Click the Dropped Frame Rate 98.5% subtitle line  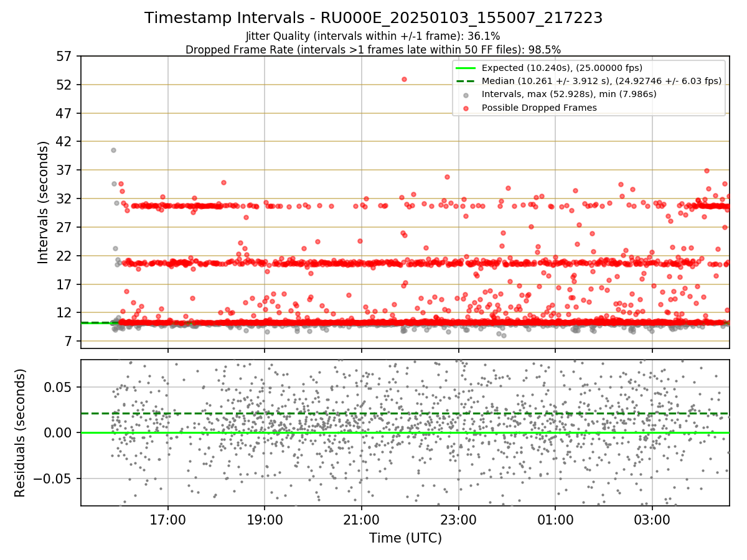pos(373,49)
